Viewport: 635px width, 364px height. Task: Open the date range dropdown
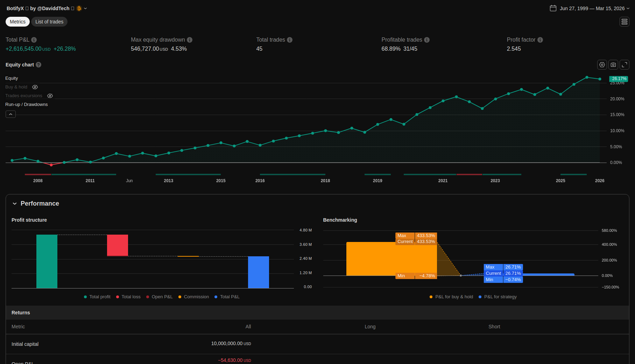pyautogui.click(x=590, y=8)
